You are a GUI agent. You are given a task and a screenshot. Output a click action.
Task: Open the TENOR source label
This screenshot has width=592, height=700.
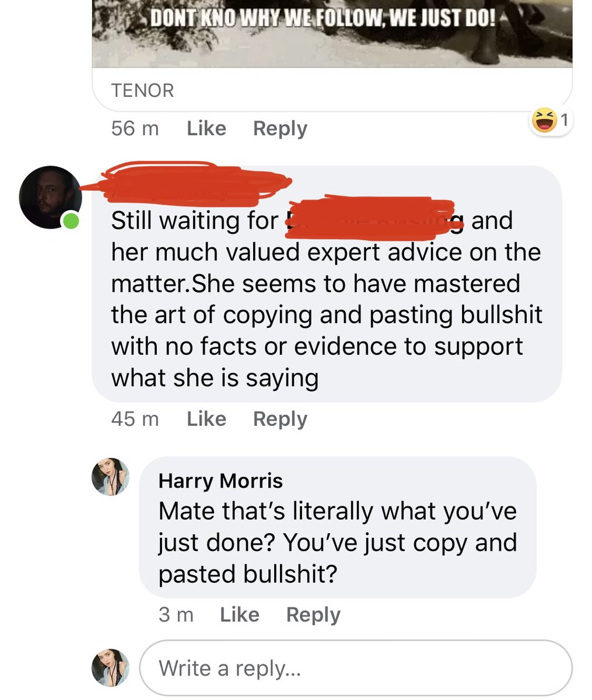(143, 90)
